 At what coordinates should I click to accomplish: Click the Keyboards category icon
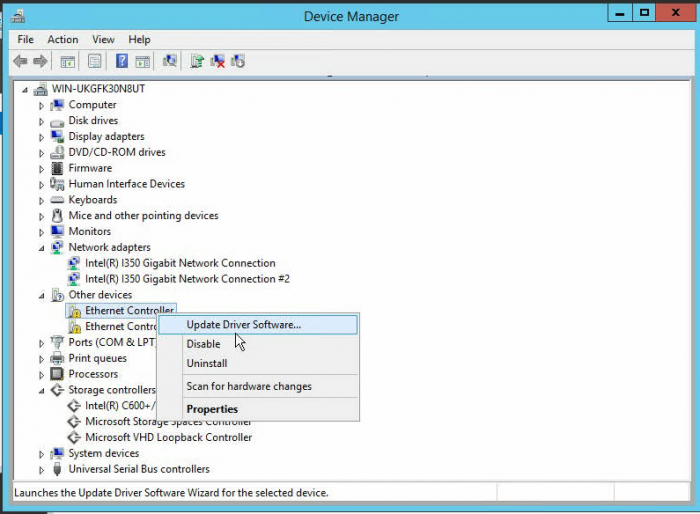57,200
